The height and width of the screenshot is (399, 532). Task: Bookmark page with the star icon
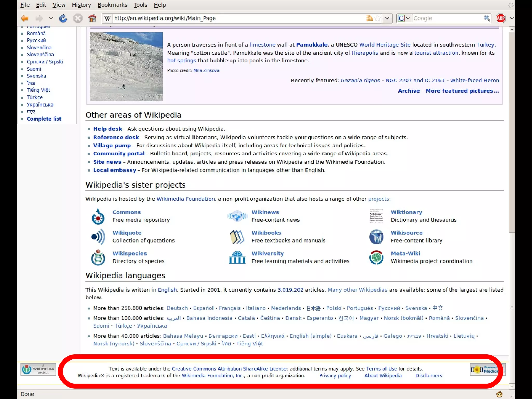378,18
